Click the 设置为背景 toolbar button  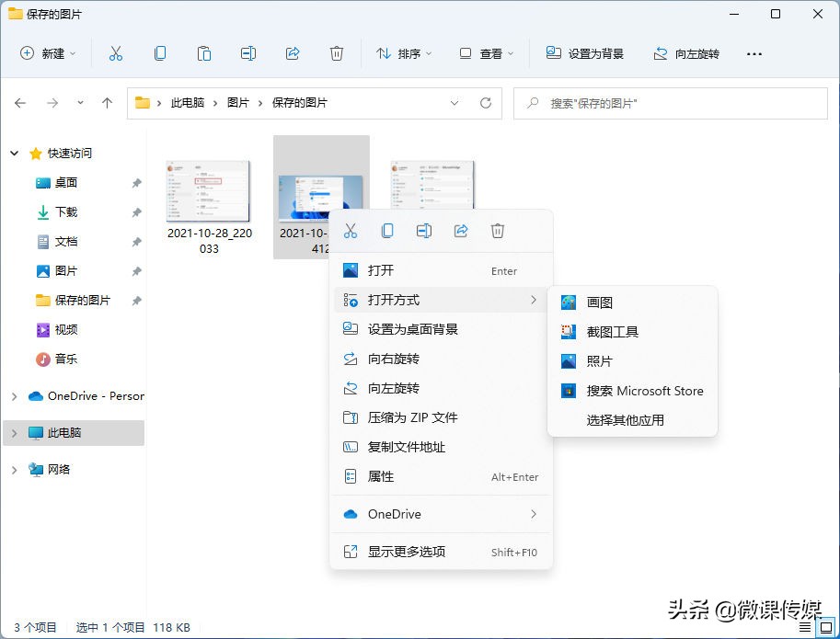click(585, 53)
